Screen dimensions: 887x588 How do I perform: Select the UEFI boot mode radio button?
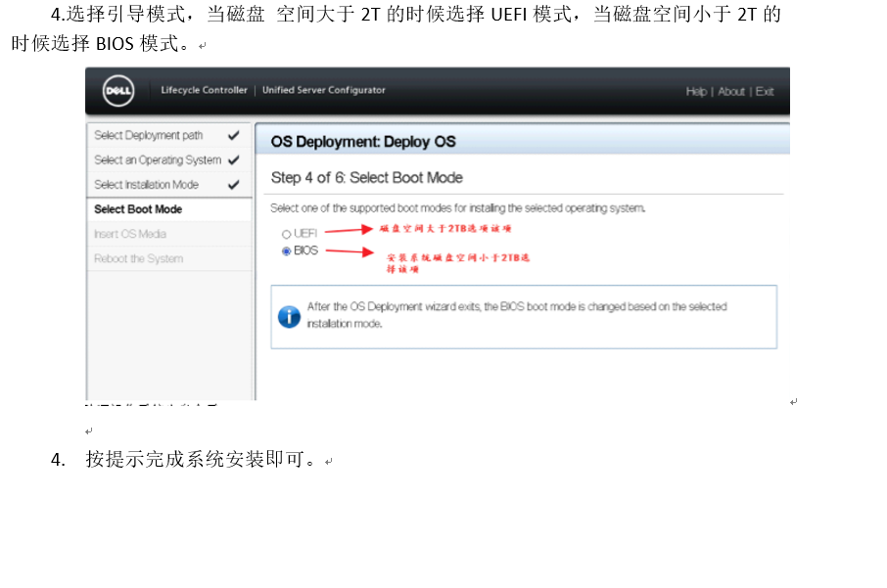pos(286,234)
